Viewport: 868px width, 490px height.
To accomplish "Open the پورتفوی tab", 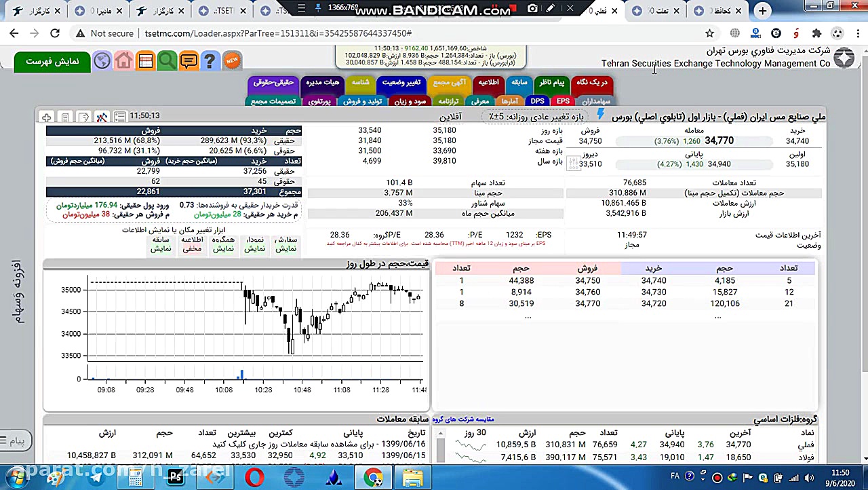I will 319,101.
